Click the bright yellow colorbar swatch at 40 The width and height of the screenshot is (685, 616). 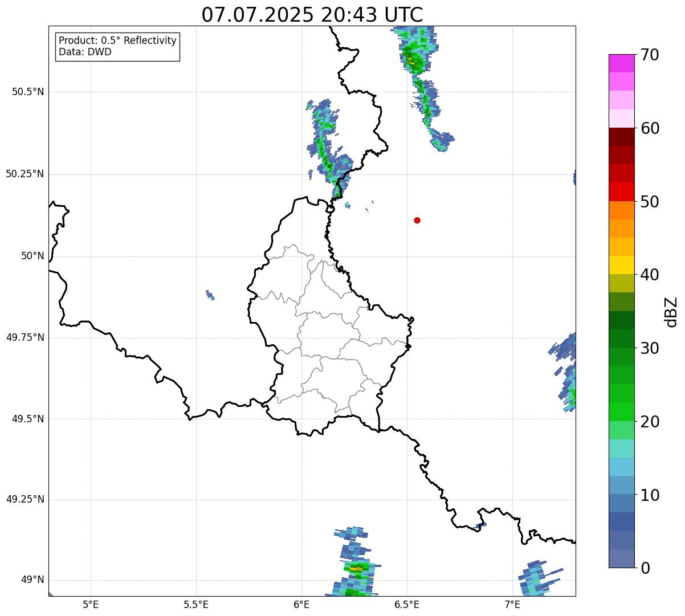621,265
